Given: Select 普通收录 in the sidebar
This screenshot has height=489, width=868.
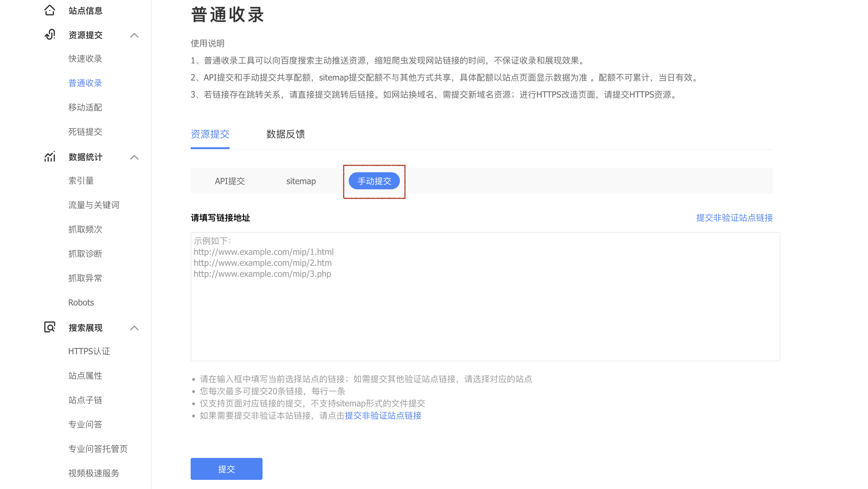Looking at the screenshot, I should click(85, 83).
